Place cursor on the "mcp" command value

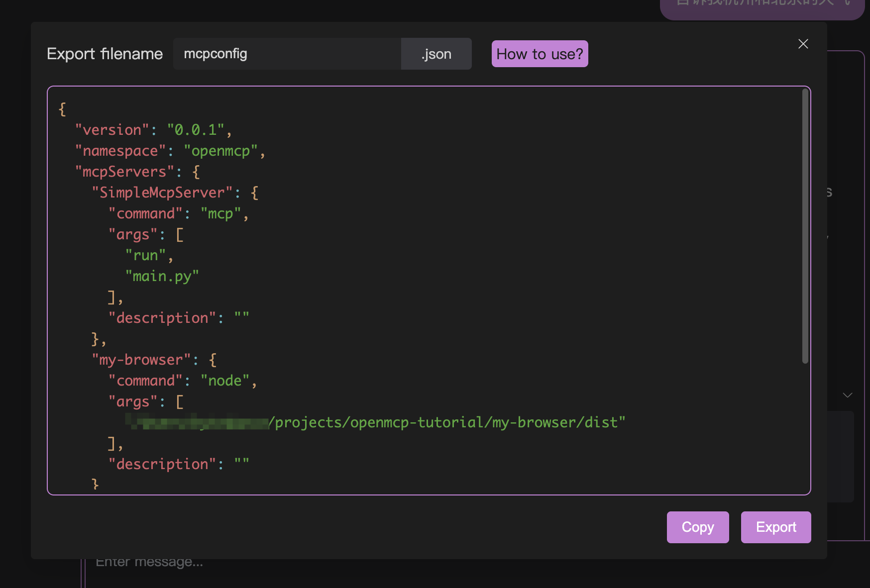(x=220, y=213)
